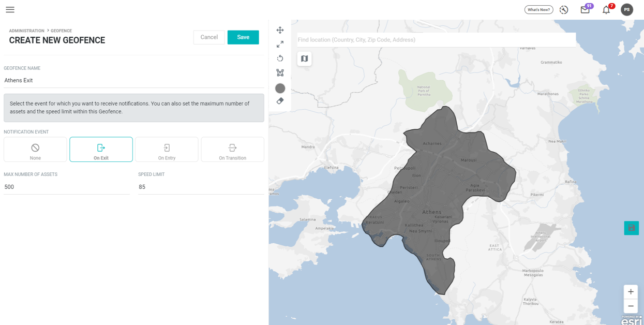Click the 'Ilioupoli' map label
644x325 pixels.
[442, 241]
